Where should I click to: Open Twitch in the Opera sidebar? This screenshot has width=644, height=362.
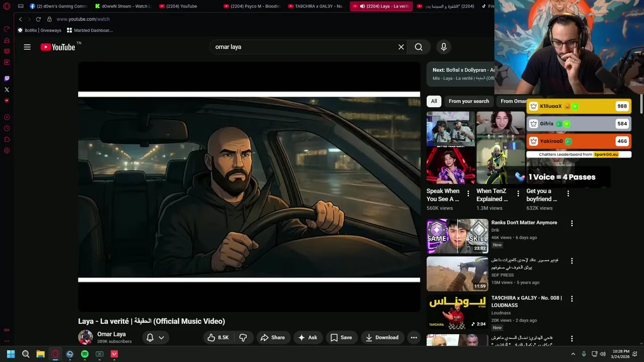(x=7, y=78)
